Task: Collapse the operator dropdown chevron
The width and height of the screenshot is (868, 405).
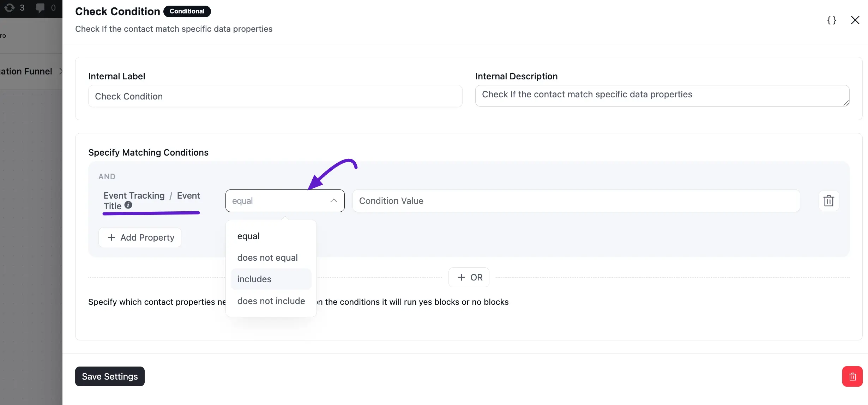Action: [333, 201]
